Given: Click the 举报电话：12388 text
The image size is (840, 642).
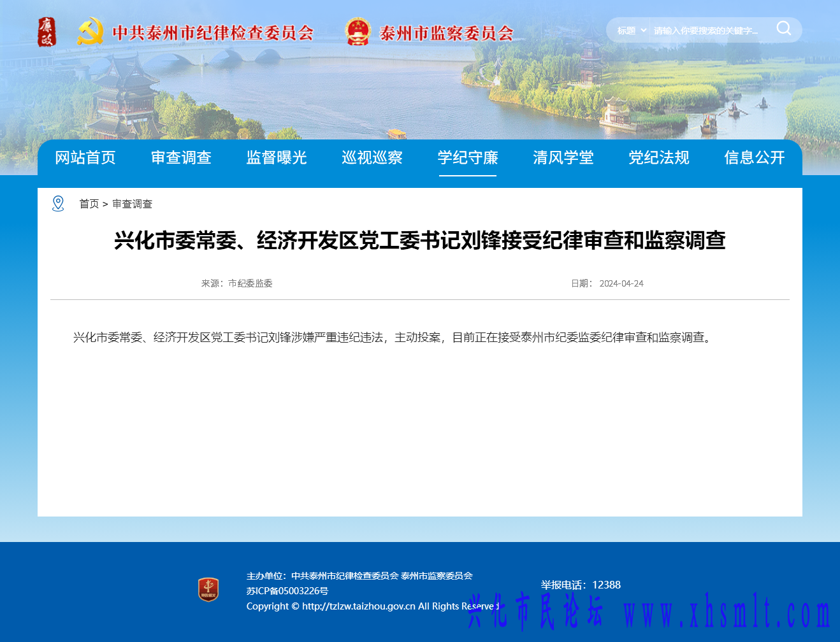Looking at the screenshot, I should click(581, 585).
